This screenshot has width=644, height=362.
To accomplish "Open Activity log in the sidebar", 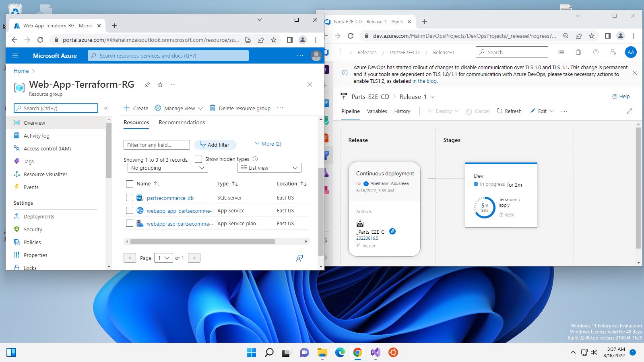I will 36,136.
